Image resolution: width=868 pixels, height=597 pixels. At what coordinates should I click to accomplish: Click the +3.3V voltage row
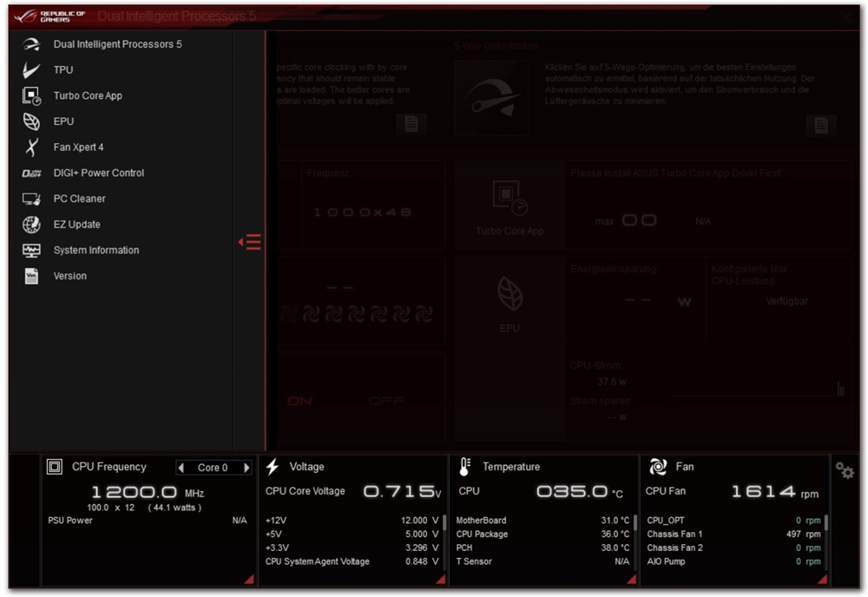pyautogui.click(x=352, y=548)
